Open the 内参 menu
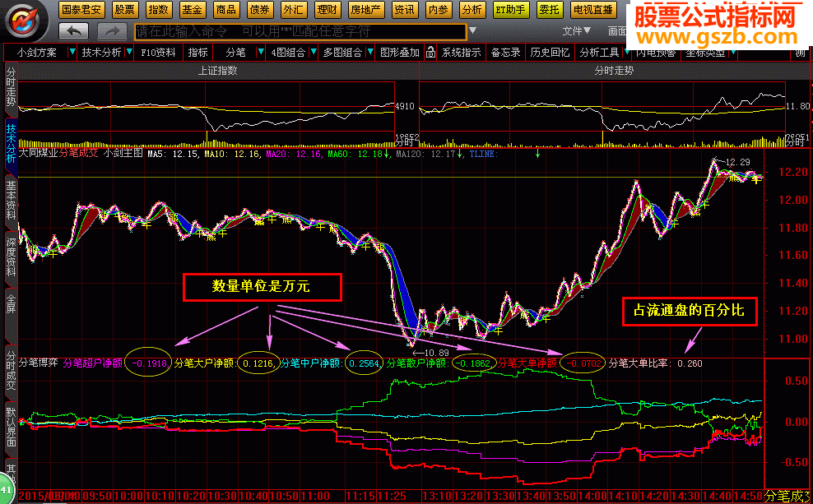The image size is (813, 504). point(438,9)
